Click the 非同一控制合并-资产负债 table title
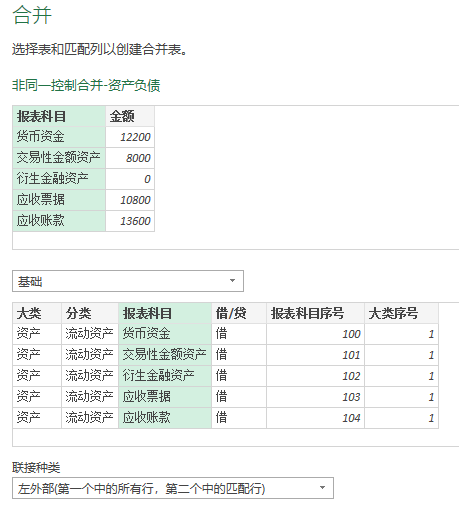Screen dimensions: 459x505 pos(86,85)
